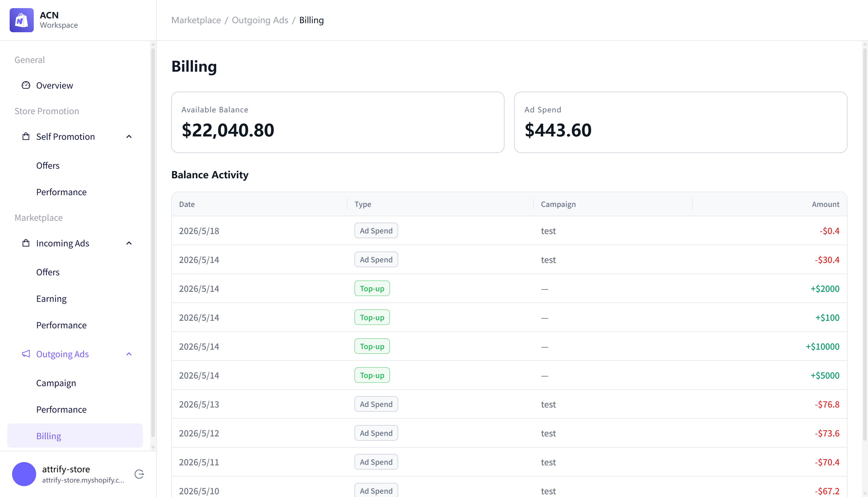Click the +$5000 amount
The height and width of the screenshot is (497, 868).
[825, 376]
